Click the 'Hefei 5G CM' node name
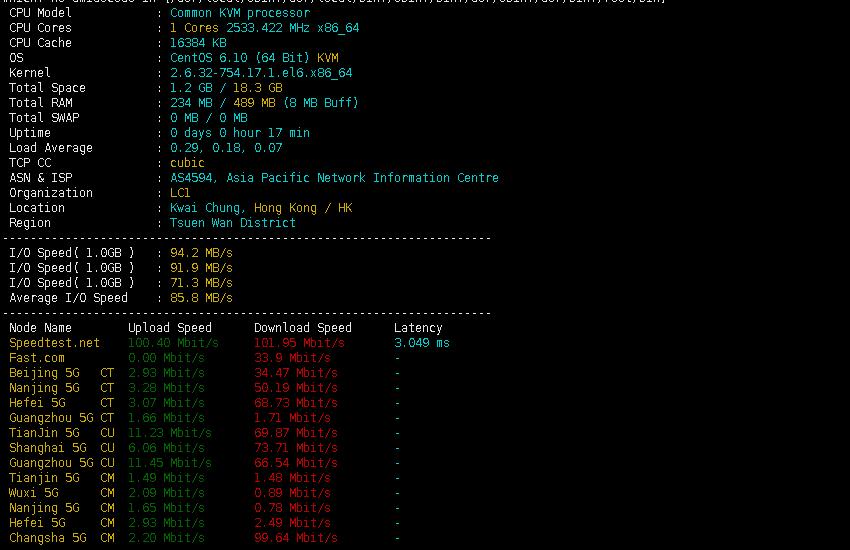Image resolution: width=850 pixels, height=550 pixels. 62,523
